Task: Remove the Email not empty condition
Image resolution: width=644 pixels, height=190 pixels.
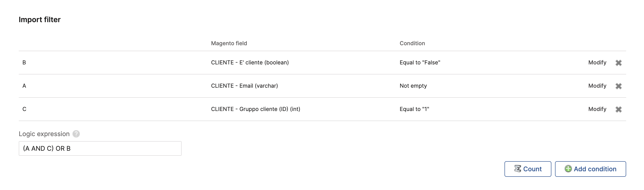Action: point(618,86)
